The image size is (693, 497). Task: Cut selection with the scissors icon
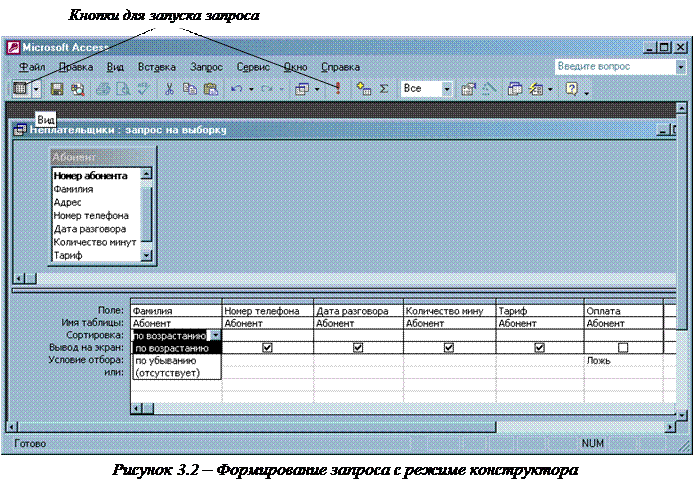tap(169, 89)
